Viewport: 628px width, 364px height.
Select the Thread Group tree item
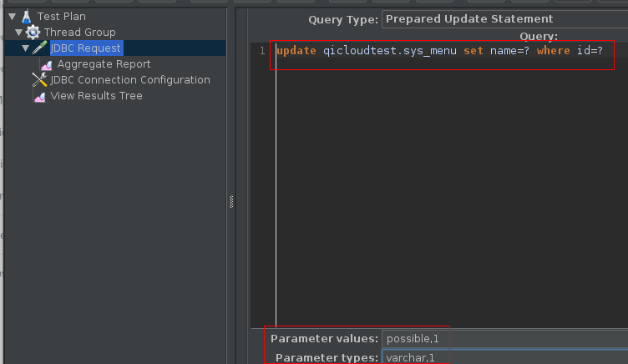point(79,32)
